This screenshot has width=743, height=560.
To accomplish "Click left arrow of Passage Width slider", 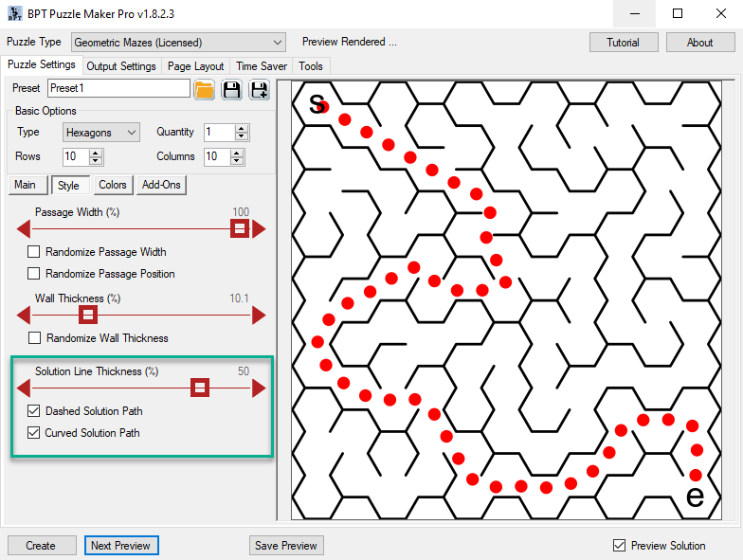I will tap(25, 229).
